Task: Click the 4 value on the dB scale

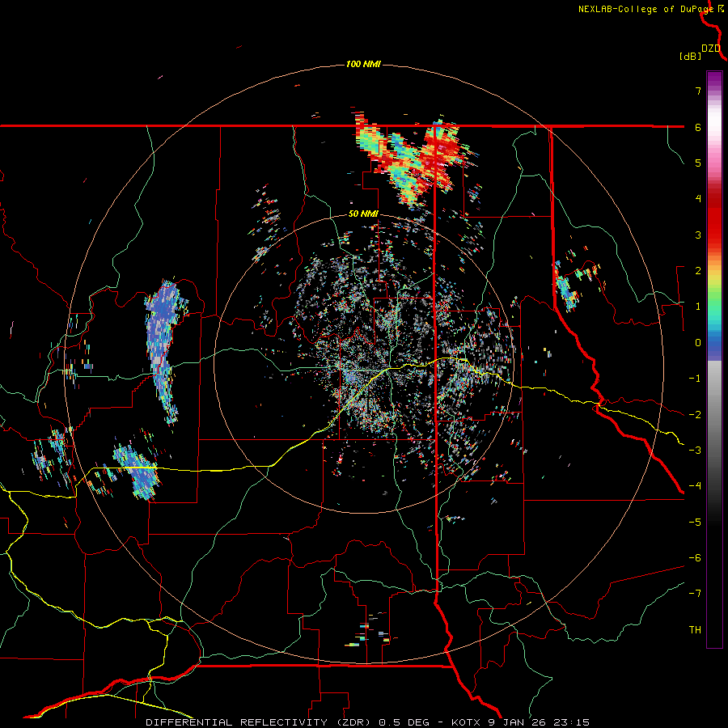Action: click(698, 199)
